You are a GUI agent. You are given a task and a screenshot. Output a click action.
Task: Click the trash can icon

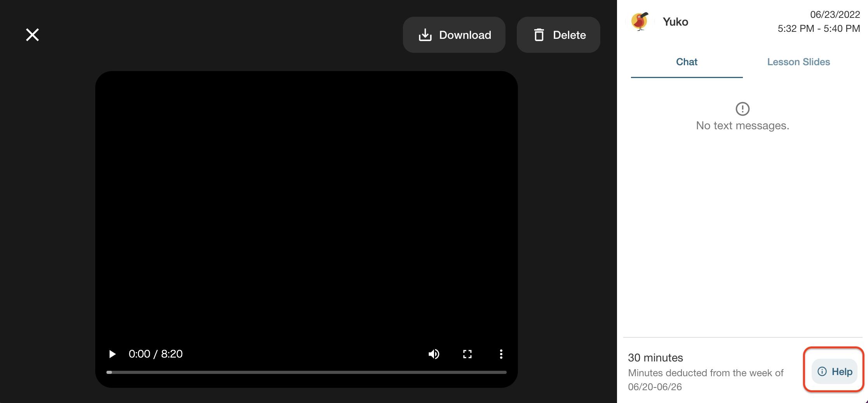click(x=539, y=35)
